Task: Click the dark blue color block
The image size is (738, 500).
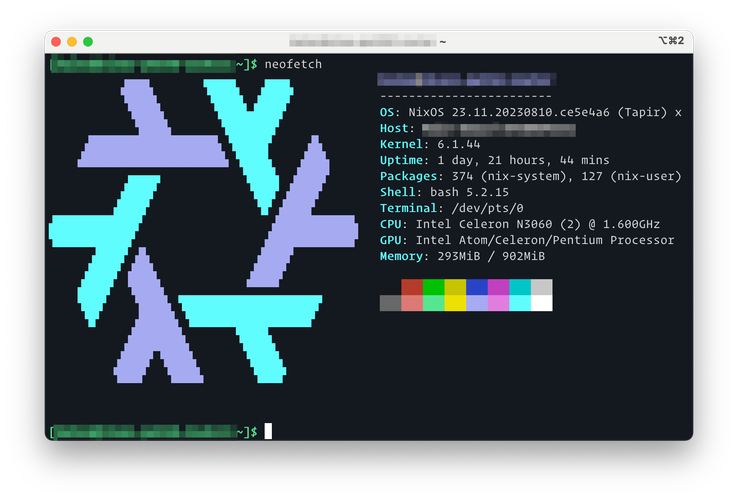Action: 477,287
